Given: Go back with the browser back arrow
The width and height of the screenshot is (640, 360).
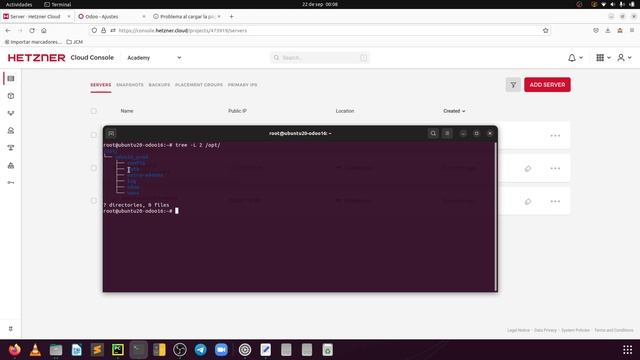Looking at the screenshot, I should click(8, 31).
